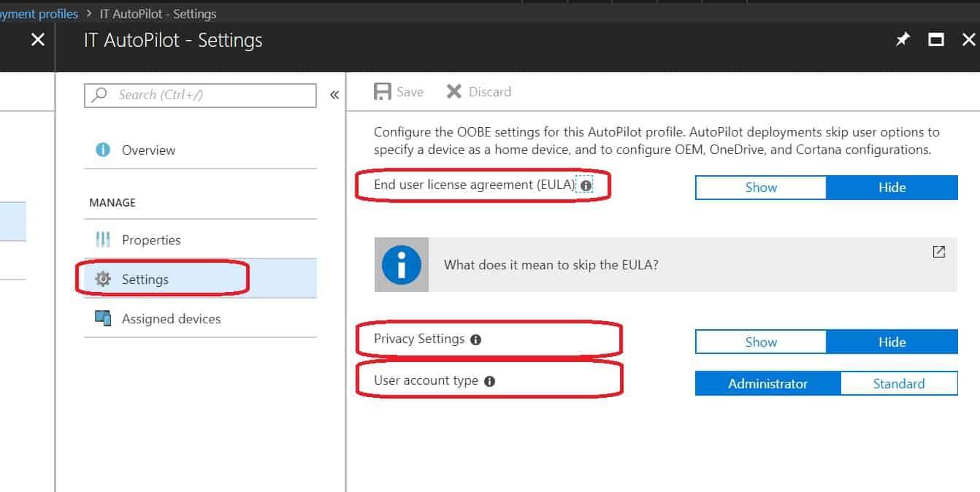The width and height of the screenshot is (980, 492).
Task: Click the Privacy Settings info icon
Action: (476, 340)
